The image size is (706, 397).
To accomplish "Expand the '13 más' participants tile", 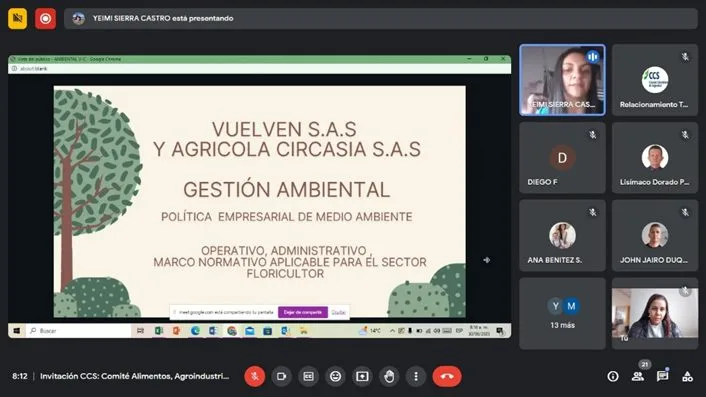I will (562, 313).
